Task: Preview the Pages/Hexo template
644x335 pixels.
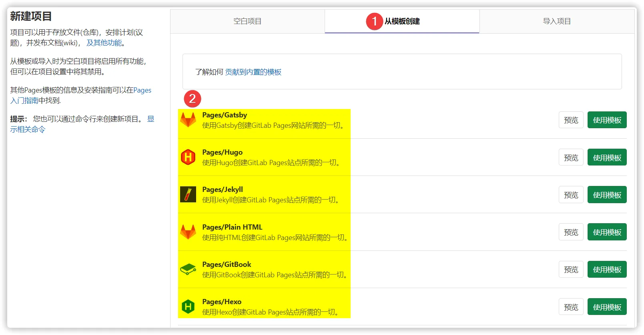Action: pyautogui.click(x=571, y=307)
